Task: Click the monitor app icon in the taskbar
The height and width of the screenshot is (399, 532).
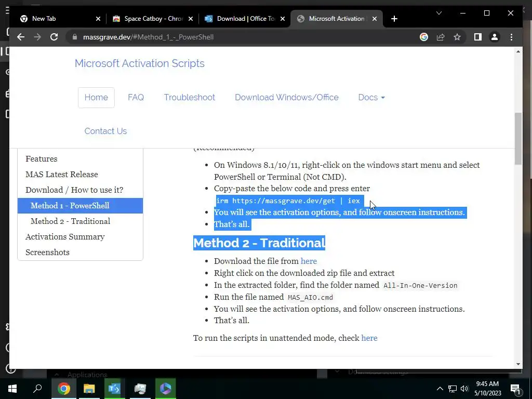Action: [x=140, y=389]
